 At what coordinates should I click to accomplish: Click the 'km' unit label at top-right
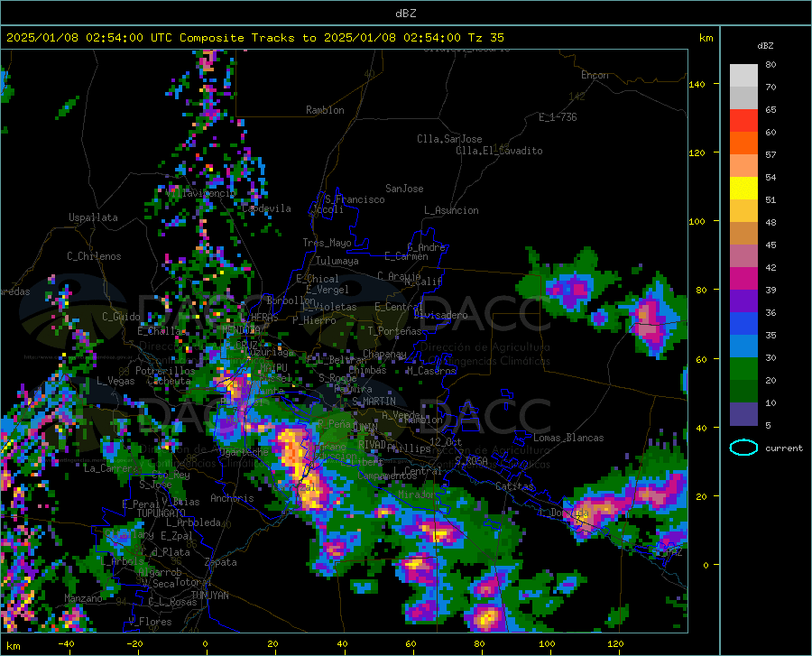point(706,38)
